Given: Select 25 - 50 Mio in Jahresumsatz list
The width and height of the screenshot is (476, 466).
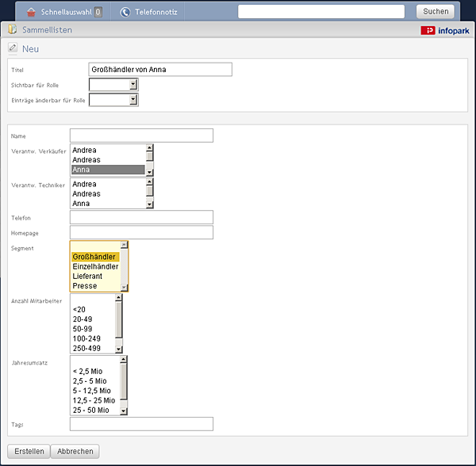Looking at the screenshot, I should coord(95,411).
